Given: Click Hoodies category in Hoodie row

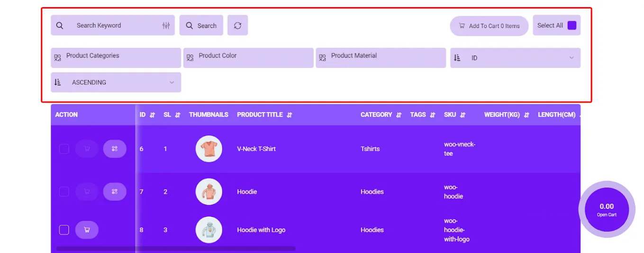Looking at the screenshot, I should [x=372, y=192].
